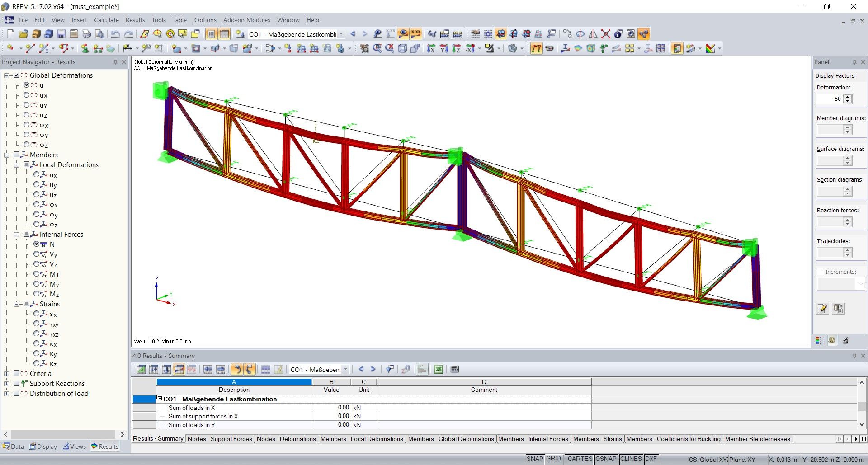Image resolution: width=868 pixels, height=465 pixels.
Task: Select the N radio button under Internal Forces
Action: tap(38, 244)
